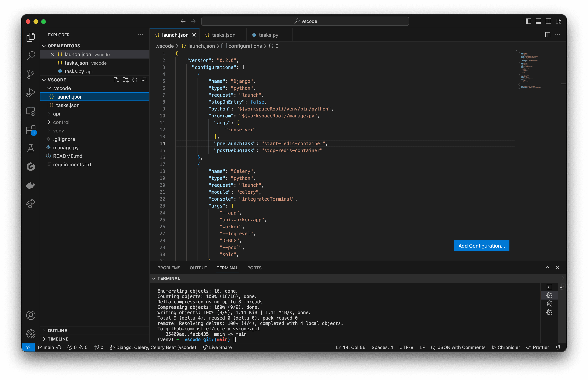
Task: Open the Testing beaker panel
Action: coord(31,148)
